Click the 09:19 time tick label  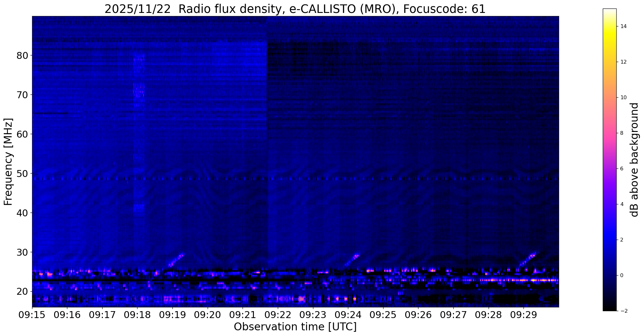coord(172,314)
